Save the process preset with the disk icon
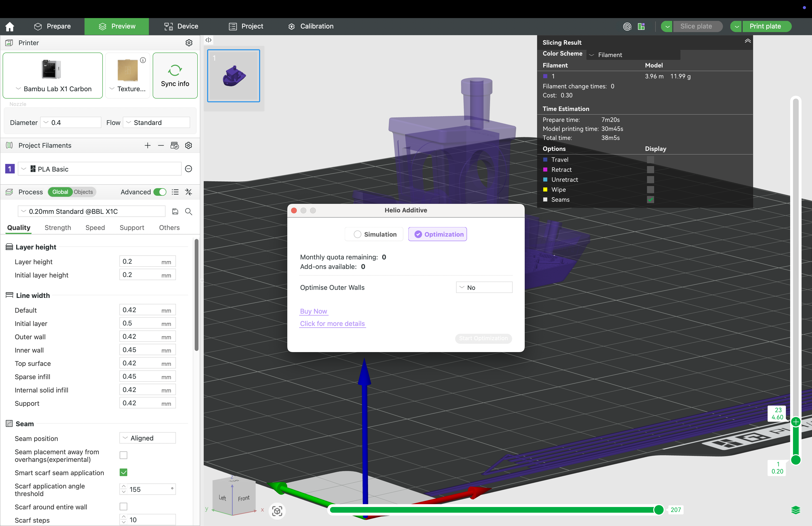The image size is (812, 526). tap(175, 211)
